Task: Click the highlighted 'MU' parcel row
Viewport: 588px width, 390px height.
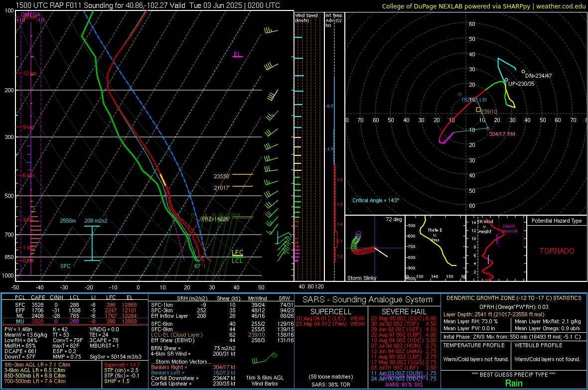Action: point(75,321)
